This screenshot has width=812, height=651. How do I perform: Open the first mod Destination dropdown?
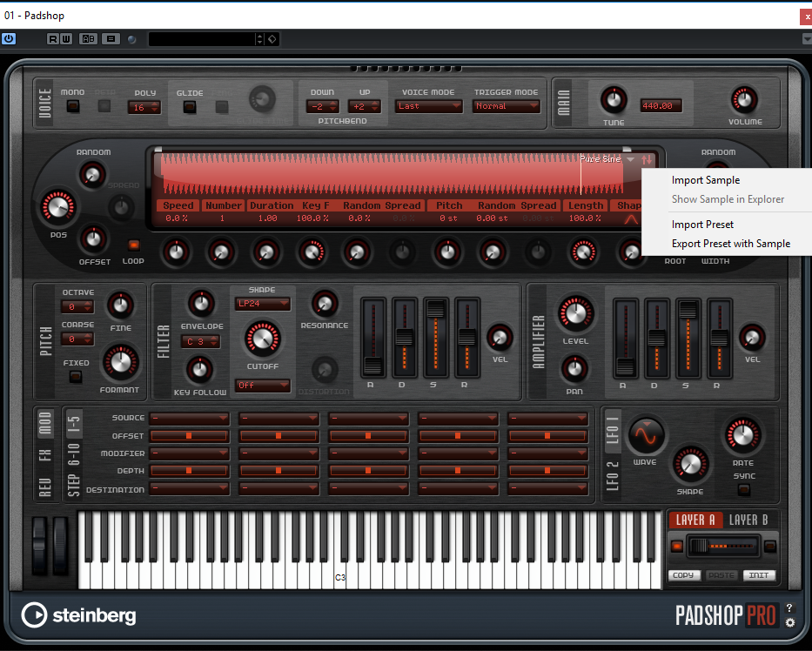[x=190, y=488]
